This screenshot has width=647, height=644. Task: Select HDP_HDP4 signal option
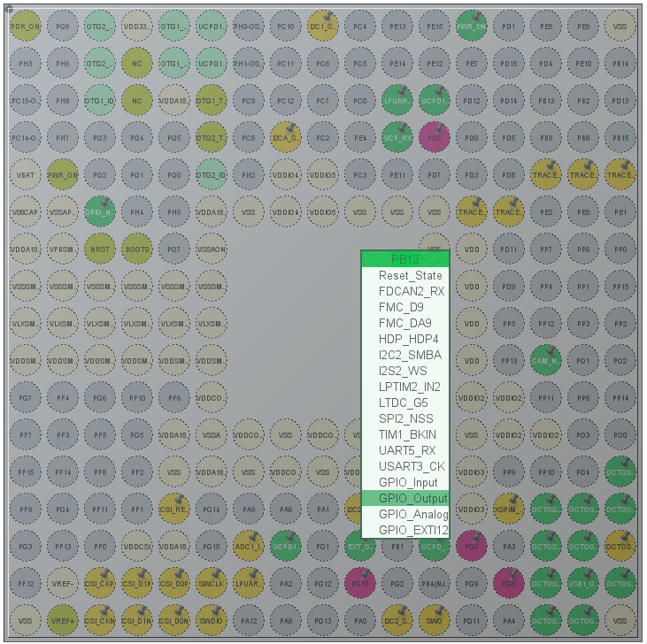click(x=405, y=339)
